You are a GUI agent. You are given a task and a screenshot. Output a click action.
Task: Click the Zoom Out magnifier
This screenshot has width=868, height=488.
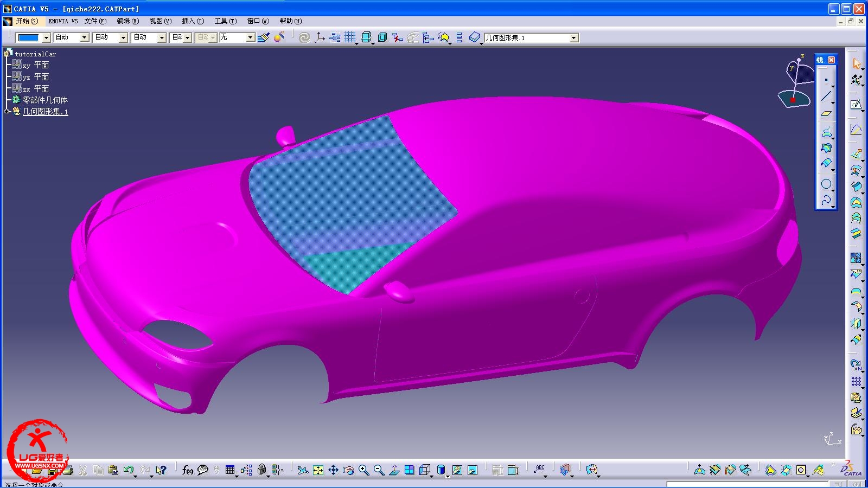tap(379, 470)
